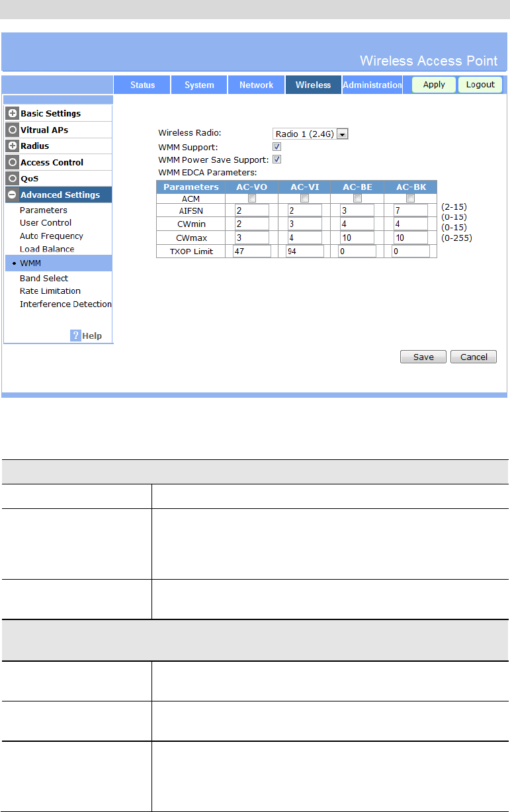Click the TXOP Limit field for AC-VI
The height and width of the screenshot is (812, 510).
pos(305,251)
